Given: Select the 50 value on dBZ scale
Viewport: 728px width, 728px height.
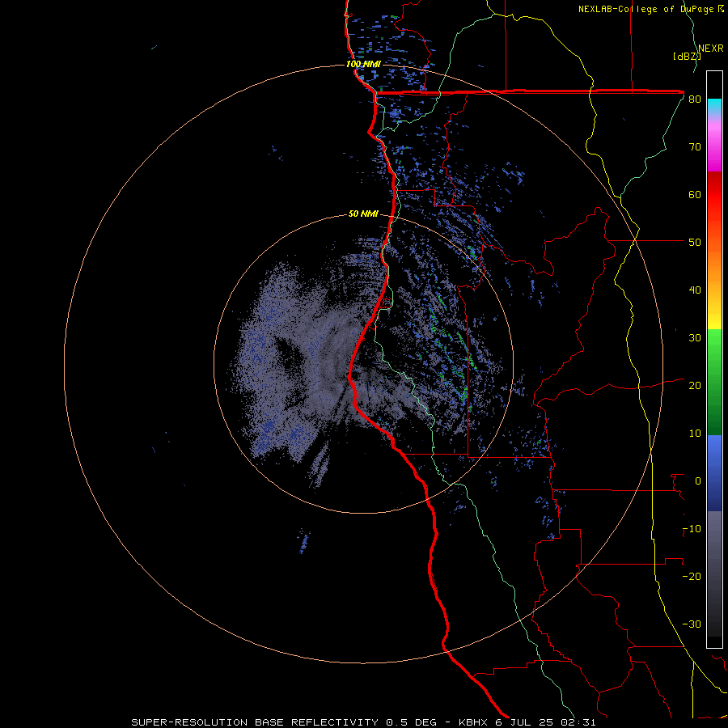Looking at the screenshot, I should pos(695,243).
